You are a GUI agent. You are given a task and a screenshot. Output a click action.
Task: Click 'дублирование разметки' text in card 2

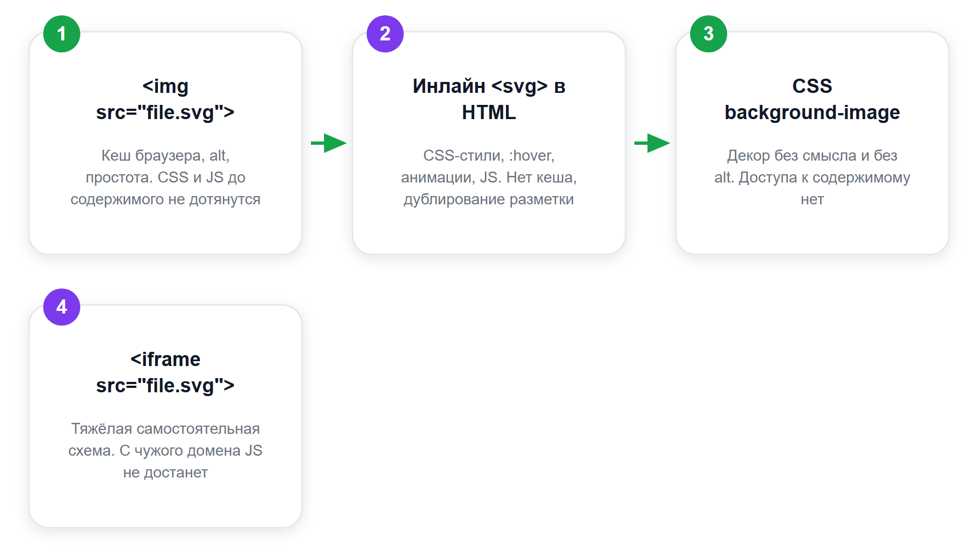(x=489, y=199)
